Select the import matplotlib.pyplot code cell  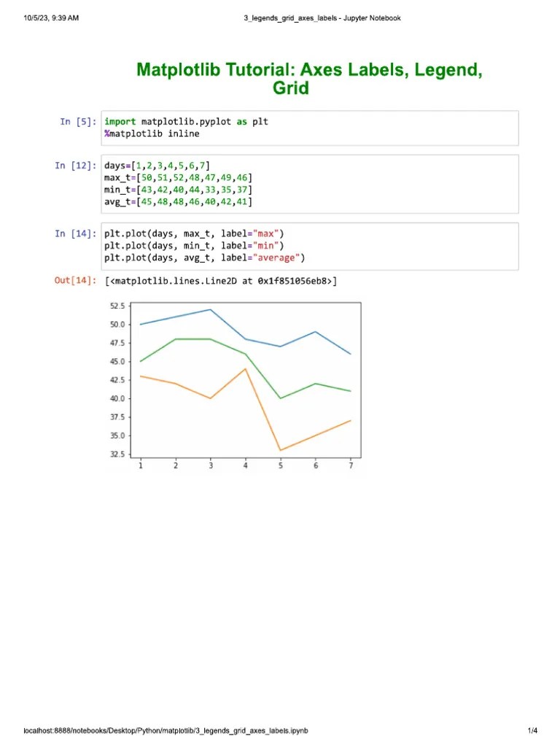coord(309,128)
